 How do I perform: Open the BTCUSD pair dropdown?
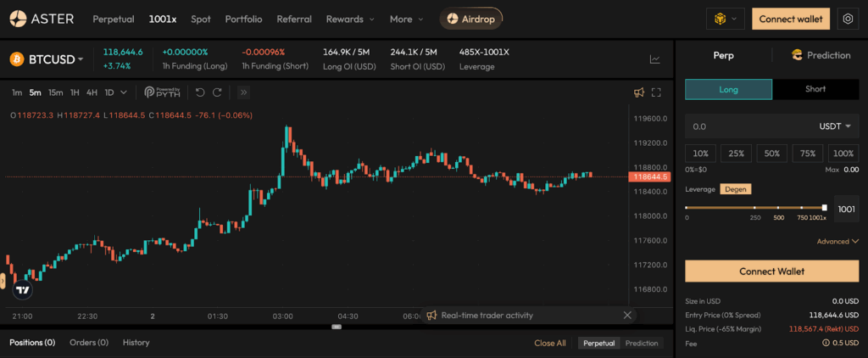pyautogui.click(x=56, y=59)
